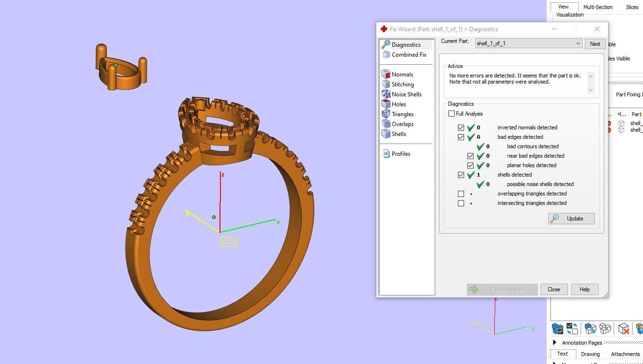Toggle planar holes detected checkbox
The height and width of the screenshot is (364, 643).
click(x=470, y=165)
